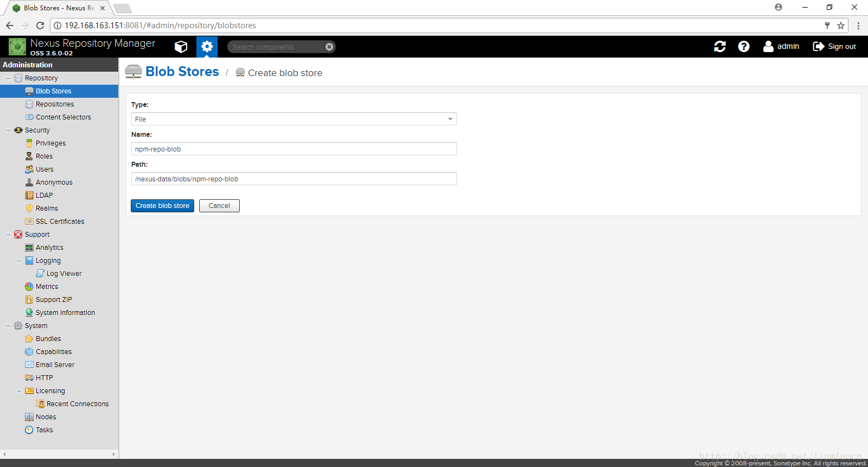Clear the search components box
The image size is (868, 467).
click(x=329, y=47)
